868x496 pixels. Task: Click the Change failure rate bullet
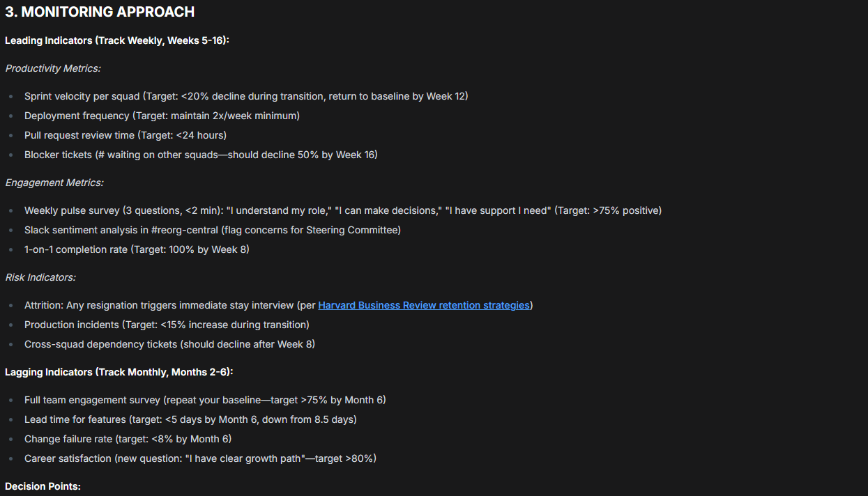(128, 439)
